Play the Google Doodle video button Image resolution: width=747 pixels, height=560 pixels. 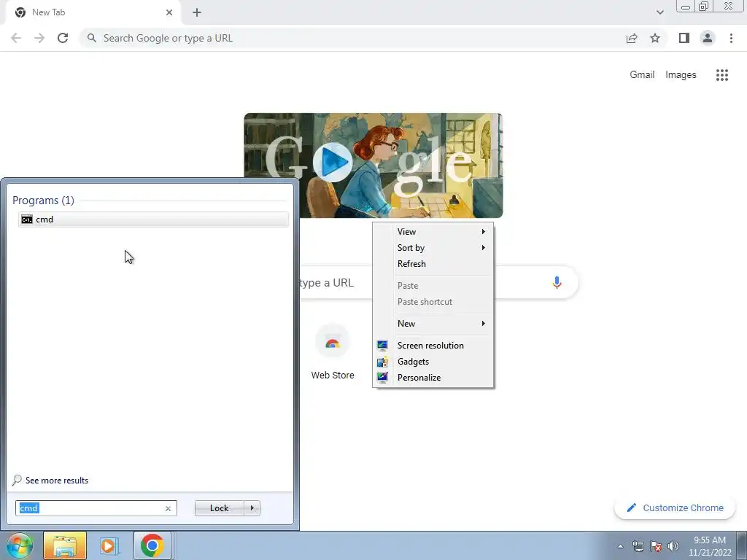[333, 162]
